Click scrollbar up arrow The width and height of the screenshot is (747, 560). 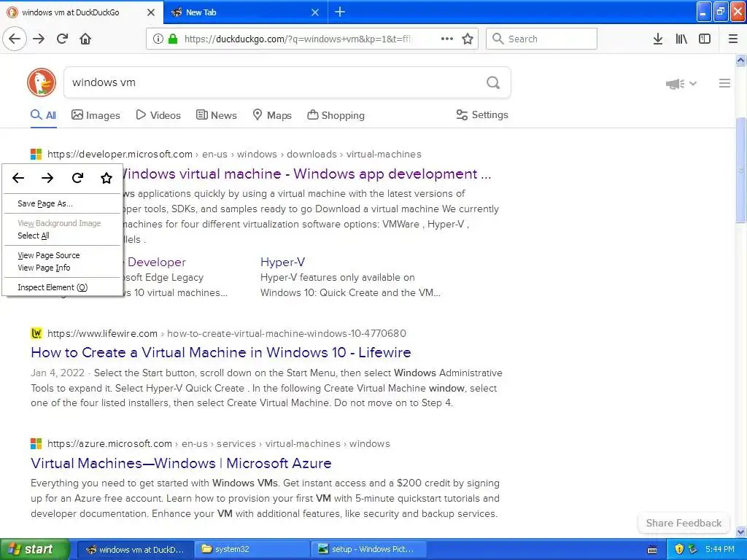[740, 60]
